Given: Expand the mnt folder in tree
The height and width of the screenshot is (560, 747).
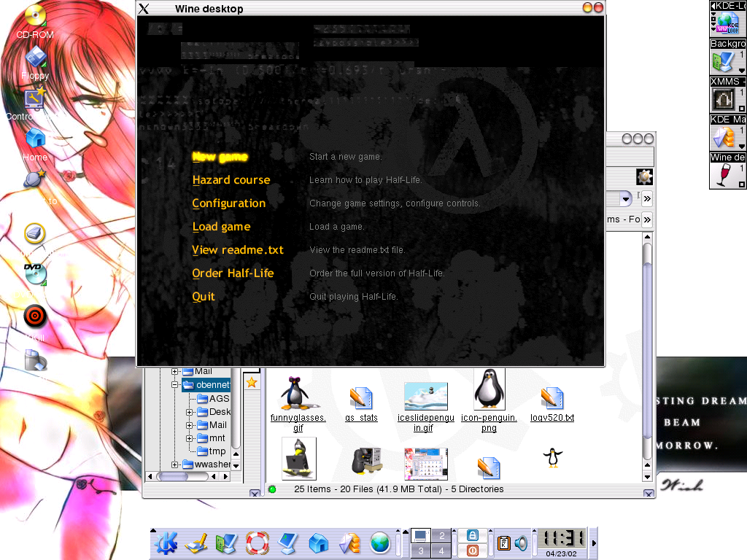Looking at the screenshot, I should coord(189,438).
